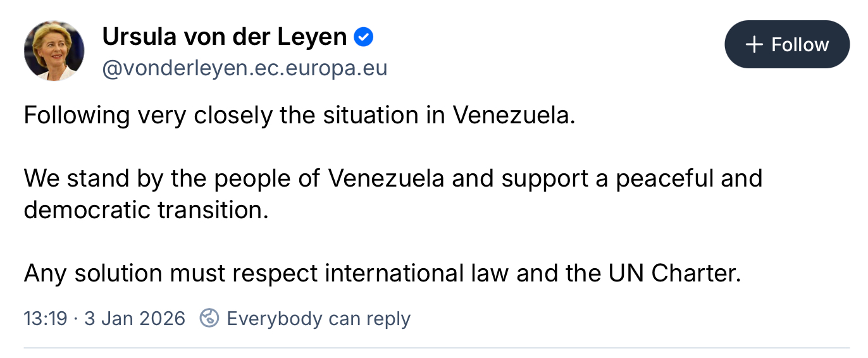Click the line Following very closely the situation
Screen dimensions: 868x358
point(299,116)
